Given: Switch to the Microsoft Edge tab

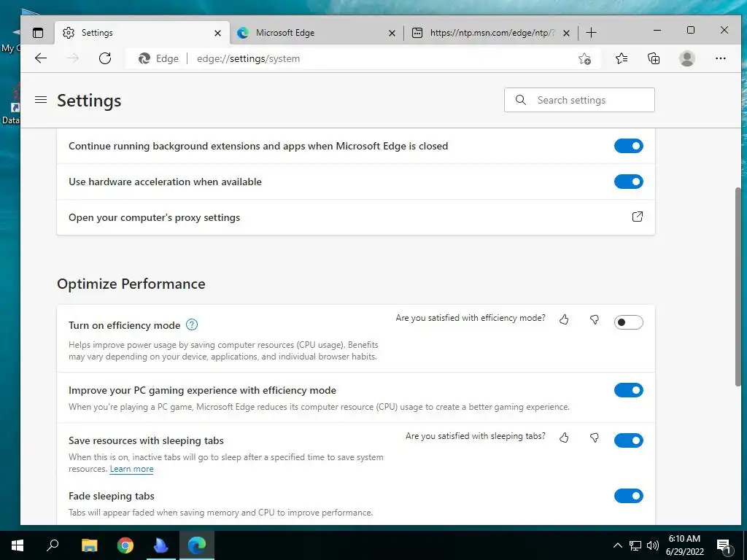Looking at the screenshot, I should coord(315,33).
